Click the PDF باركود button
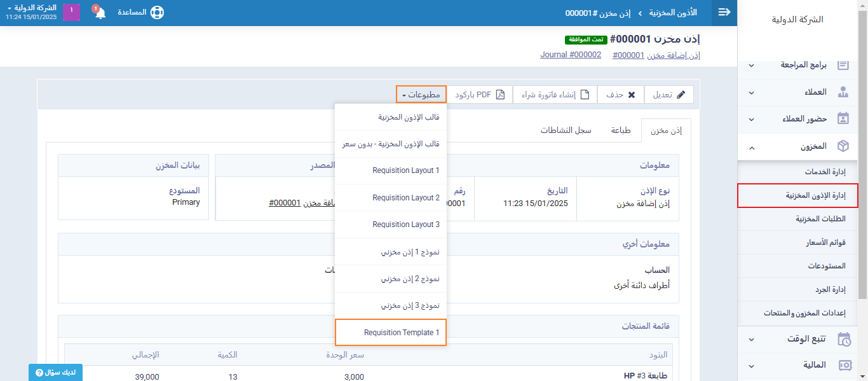Viewport: 868px width, 381px height. click(480, 95)
